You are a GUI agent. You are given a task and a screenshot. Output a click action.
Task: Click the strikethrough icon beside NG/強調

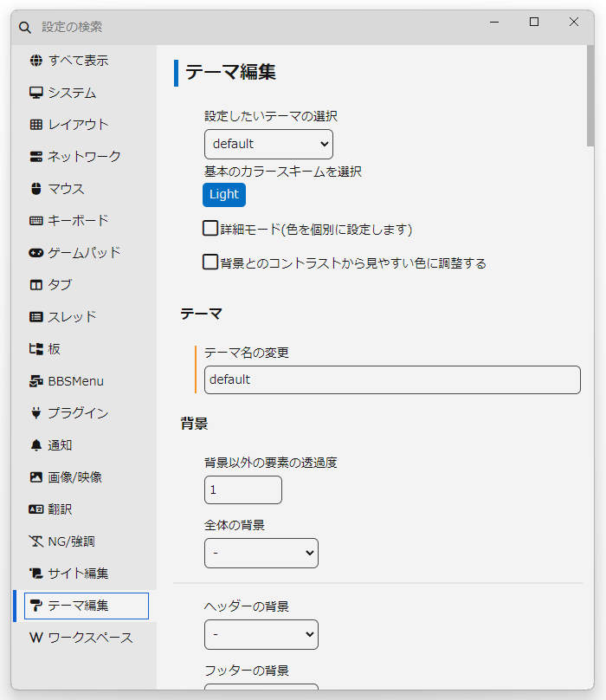pyautogui.click(x=36, y=541)
